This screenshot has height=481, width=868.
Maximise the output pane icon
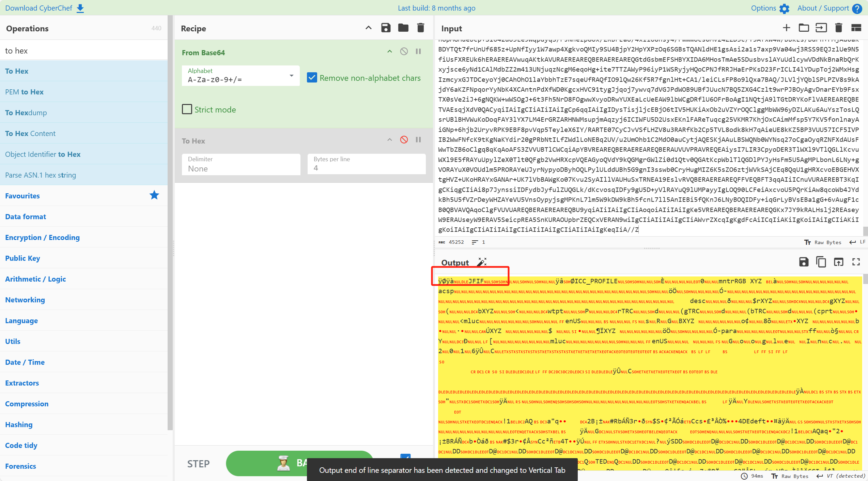(x=856, y=262)
